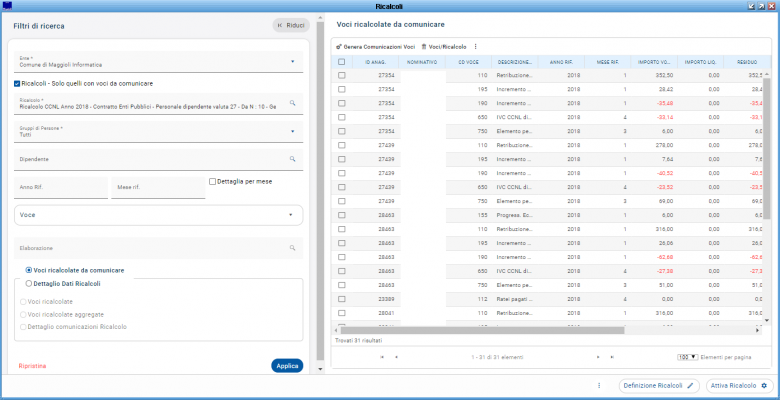780x400 pixels.
Task: Click the DESCRIZIONE column header
Action: [515, 62]
